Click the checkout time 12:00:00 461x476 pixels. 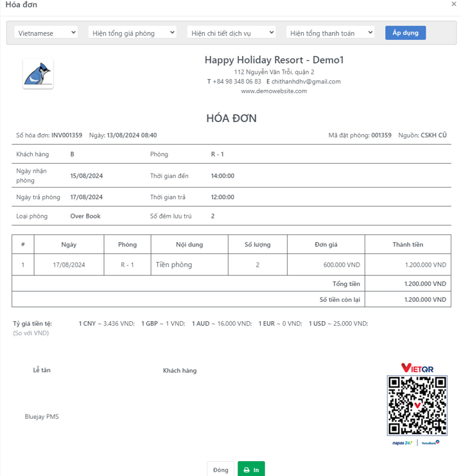[223, 197]
